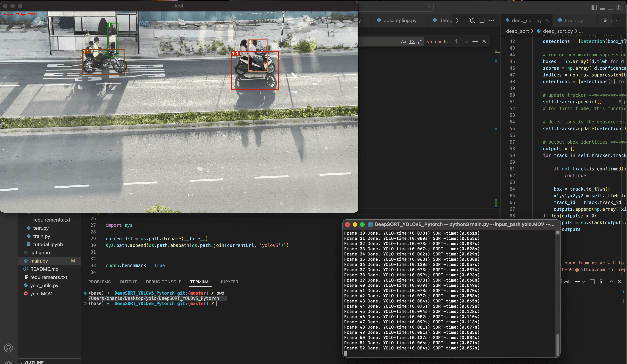This screenshot has width=627, height=364.
Task: Open the track.py editor tab
Action: (573, 20)
